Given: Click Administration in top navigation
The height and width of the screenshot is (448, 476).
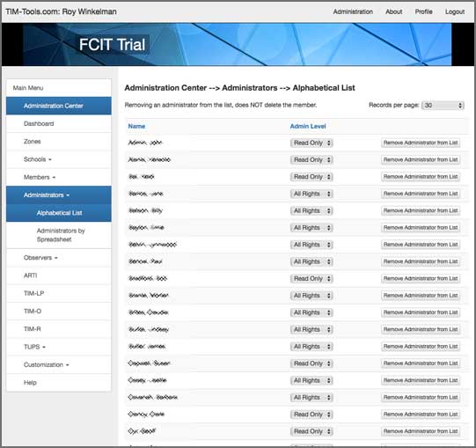Looking at the screenshot, I should (353, 11).
